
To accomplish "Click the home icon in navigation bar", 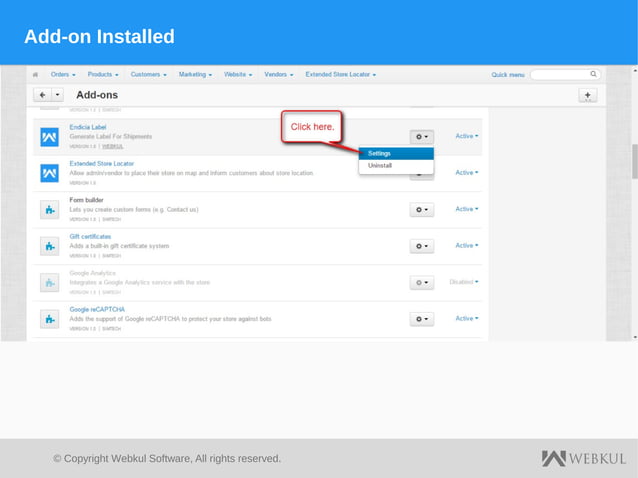I will 35,75.
